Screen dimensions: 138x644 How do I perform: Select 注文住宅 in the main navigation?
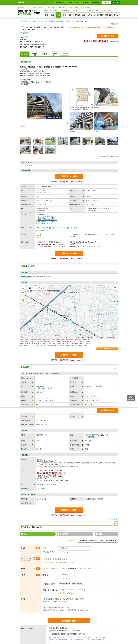tap(77, 15)
